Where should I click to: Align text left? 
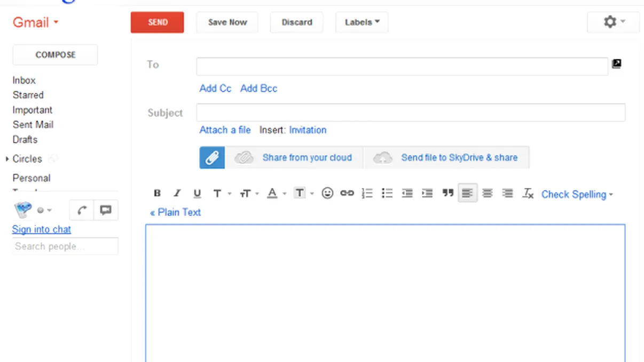(x=467, y=193)
